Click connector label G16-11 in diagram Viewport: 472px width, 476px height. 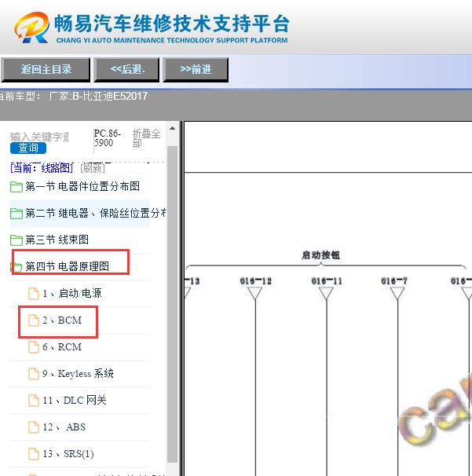(x=327, y=280)
